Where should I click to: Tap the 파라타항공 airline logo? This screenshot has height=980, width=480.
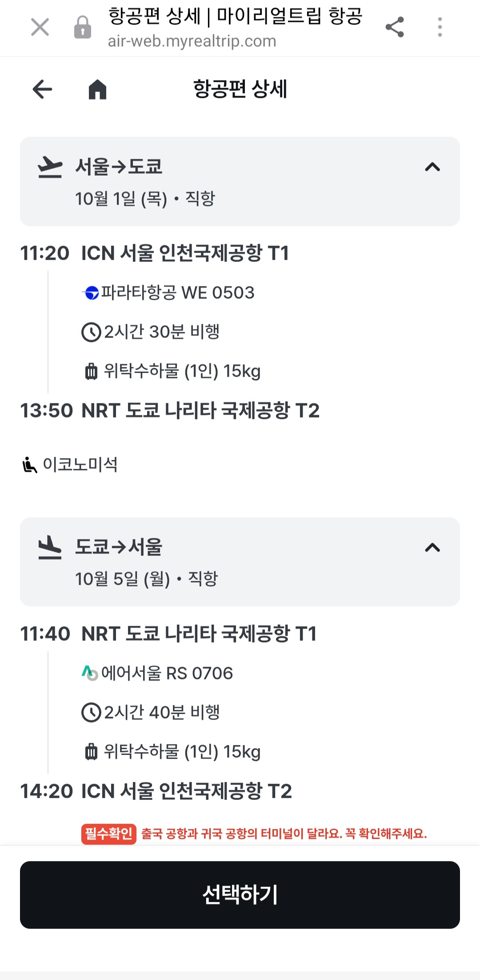91,293
